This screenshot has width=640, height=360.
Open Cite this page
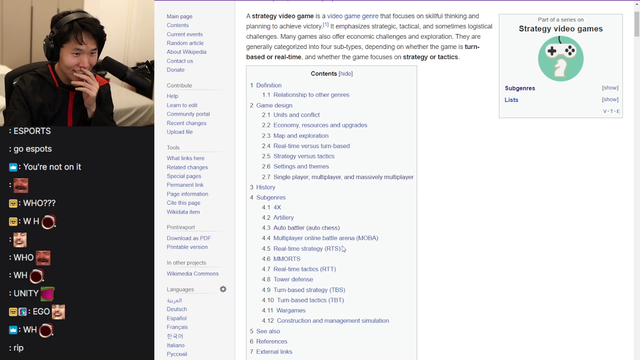[183, 203]
